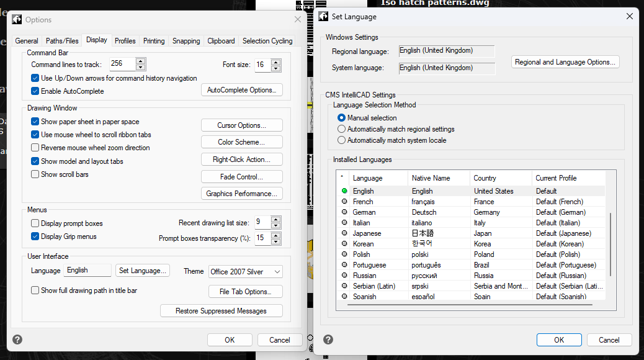Switch to the Clipboard tab
Viewport: 644px width, 360px height.
[x=221, y=41]
